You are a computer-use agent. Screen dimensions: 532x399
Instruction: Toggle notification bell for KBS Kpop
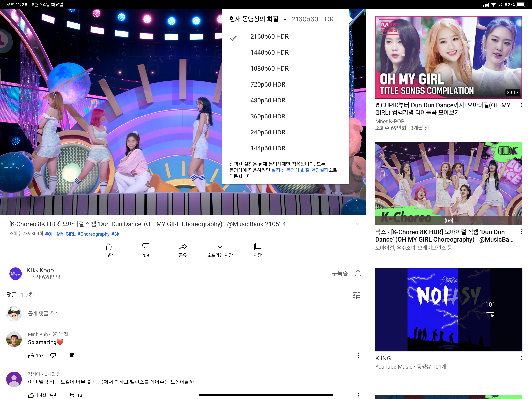(x=358, y=274)
